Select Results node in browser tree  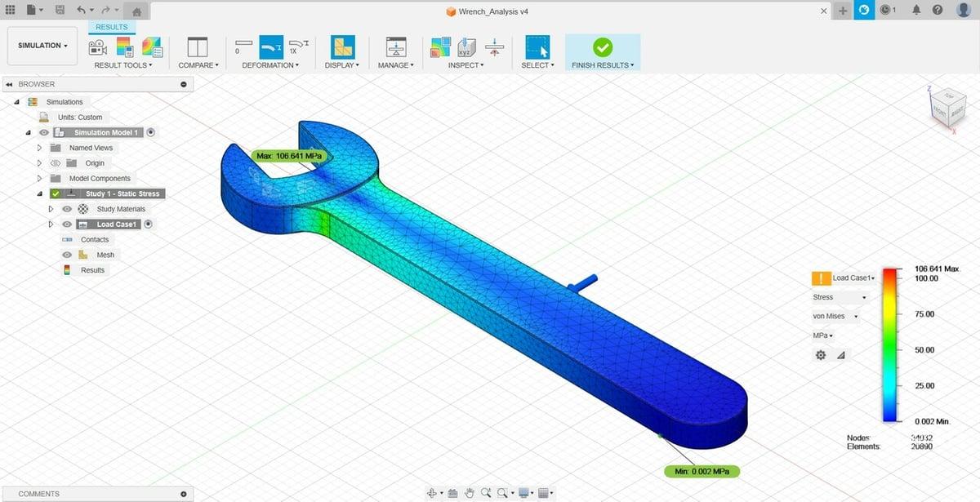(x=92, y=270)
